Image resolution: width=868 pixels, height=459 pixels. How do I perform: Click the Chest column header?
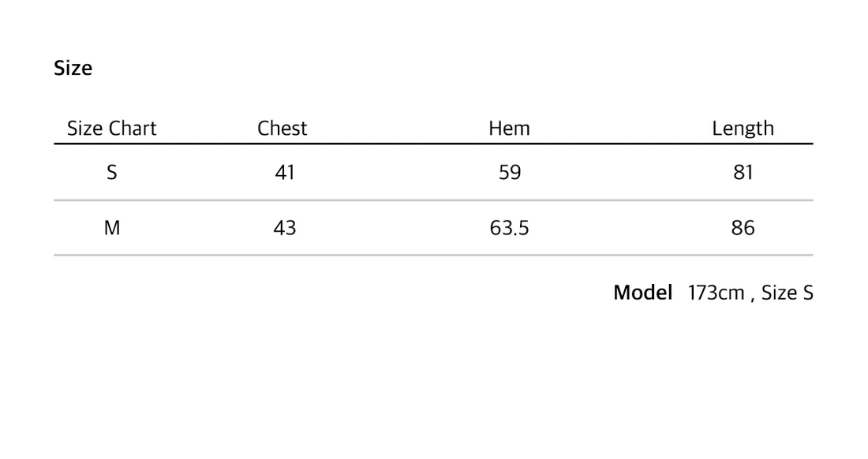point(282,129)
